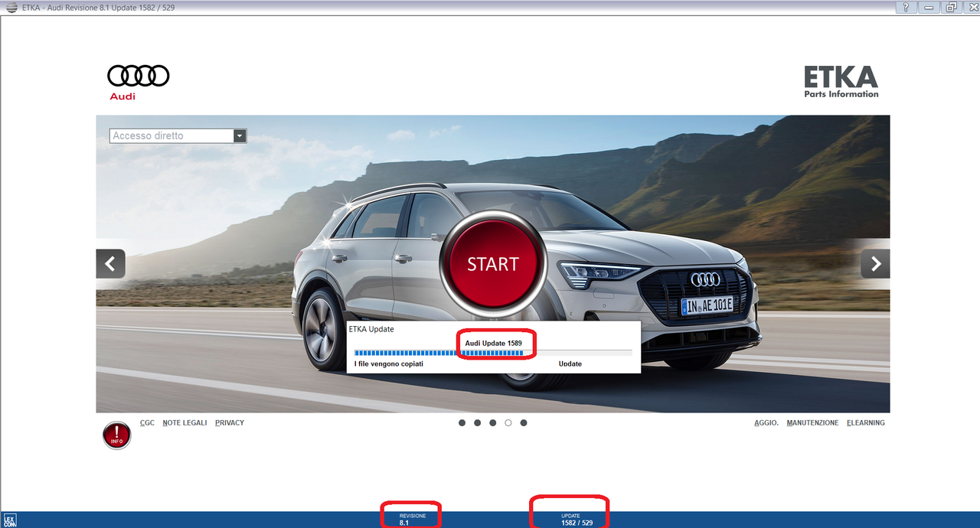Open the AGGIO. link
The height and width of the screenshot is (528, 980).
pos(766,422)
